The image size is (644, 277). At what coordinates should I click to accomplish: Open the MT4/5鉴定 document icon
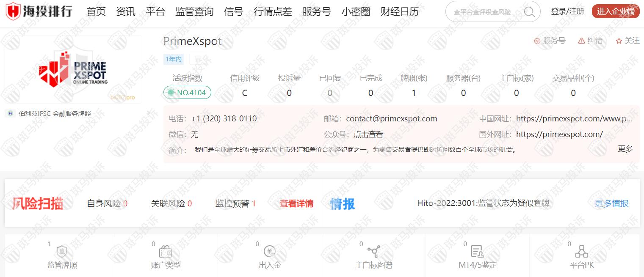(477, 252)
